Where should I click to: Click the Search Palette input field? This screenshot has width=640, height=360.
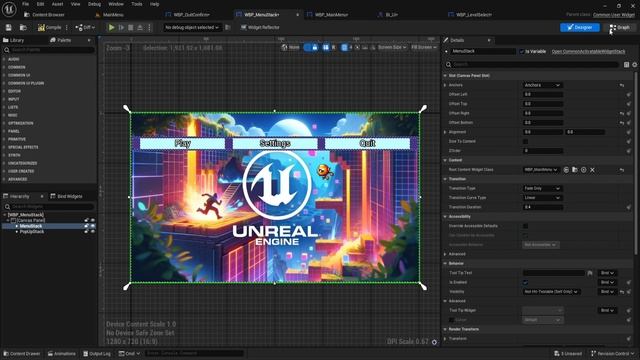(49, 50)
